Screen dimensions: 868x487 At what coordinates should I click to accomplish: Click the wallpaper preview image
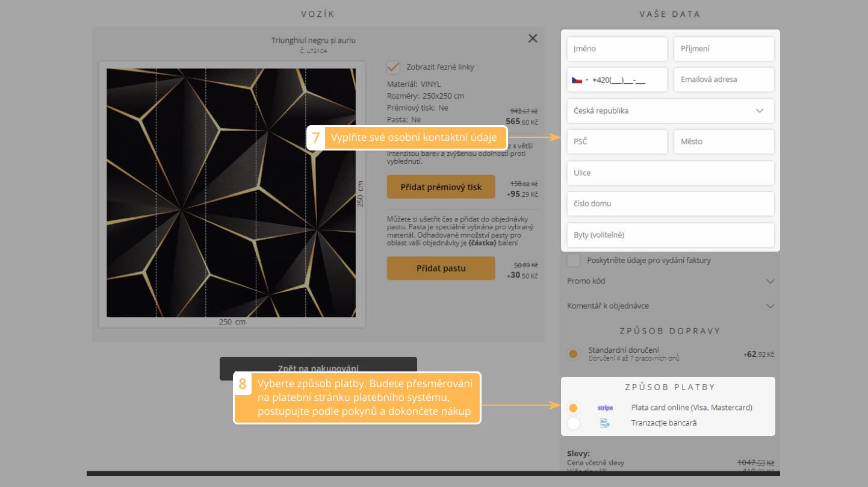coord(231,193)
